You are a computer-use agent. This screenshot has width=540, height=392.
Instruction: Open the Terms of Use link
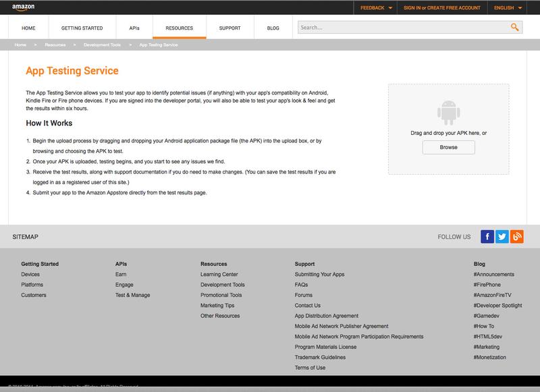[310, 368]
